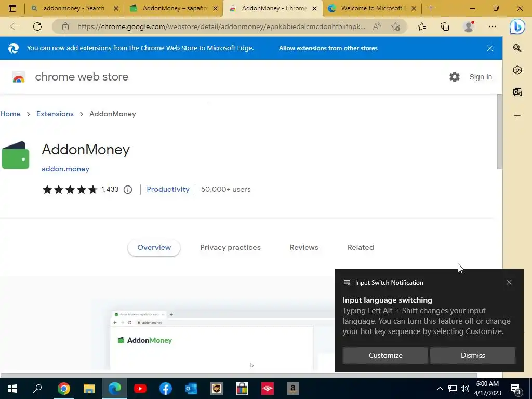
Task: Open the Action Center notifications
Action: tap(516, 389)
